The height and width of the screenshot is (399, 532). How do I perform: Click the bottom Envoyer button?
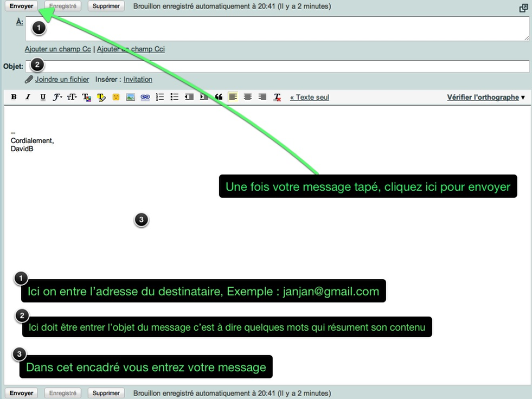tap(21, 393)
